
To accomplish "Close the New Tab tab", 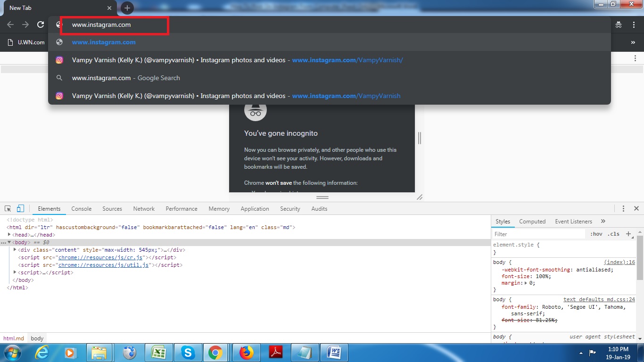I will pos(109,8).
